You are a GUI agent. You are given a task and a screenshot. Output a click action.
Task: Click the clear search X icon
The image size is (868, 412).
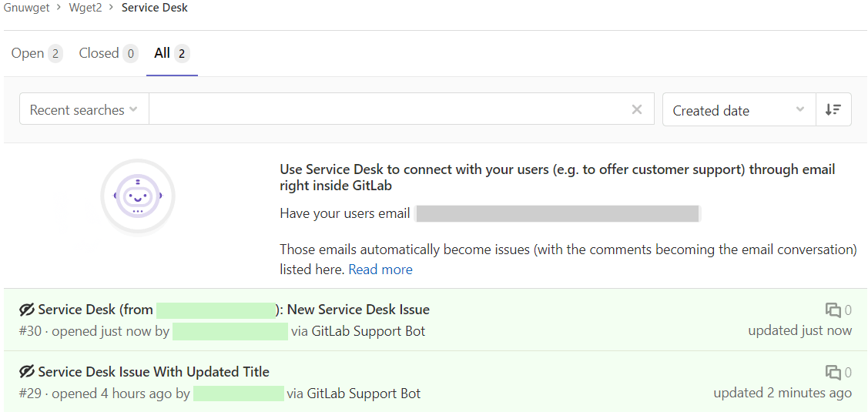(x=637, y=109)
